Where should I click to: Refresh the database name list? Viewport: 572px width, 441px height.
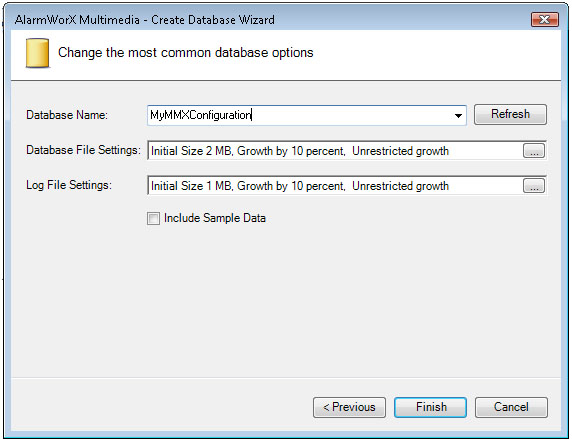click(x=510, y=114)
